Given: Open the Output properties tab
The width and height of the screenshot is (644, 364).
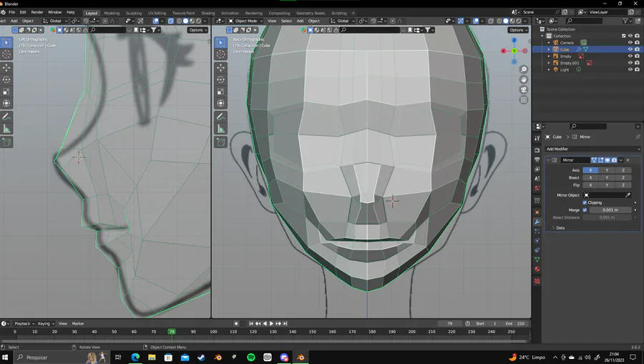Looking at the screenshot, I should (x=537, y=159).
